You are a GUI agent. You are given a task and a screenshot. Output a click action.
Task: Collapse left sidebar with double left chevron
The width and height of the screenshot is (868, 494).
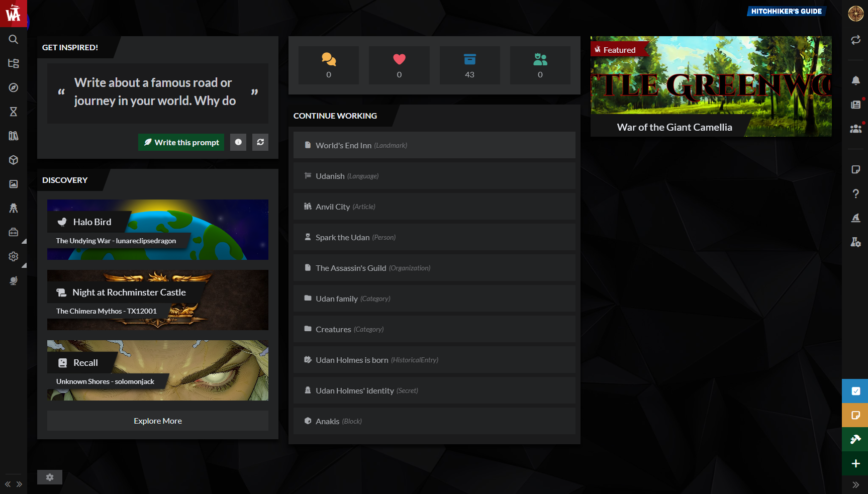pyautogui.click(x=8, y=484)
